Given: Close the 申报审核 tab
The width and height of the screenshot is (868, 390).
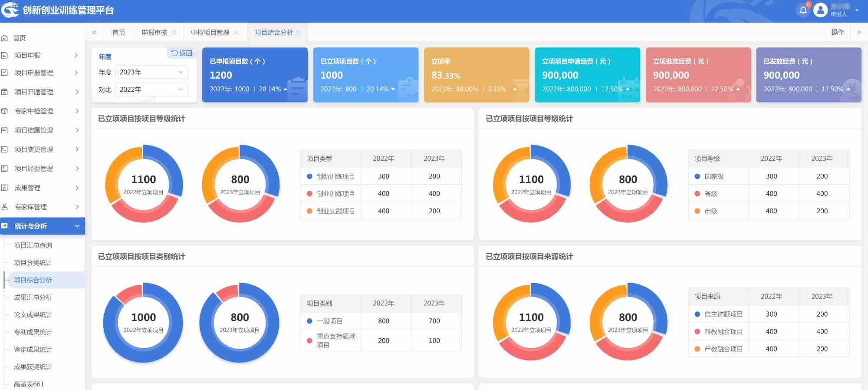Looking at the screenshot, I should [174, 33].
